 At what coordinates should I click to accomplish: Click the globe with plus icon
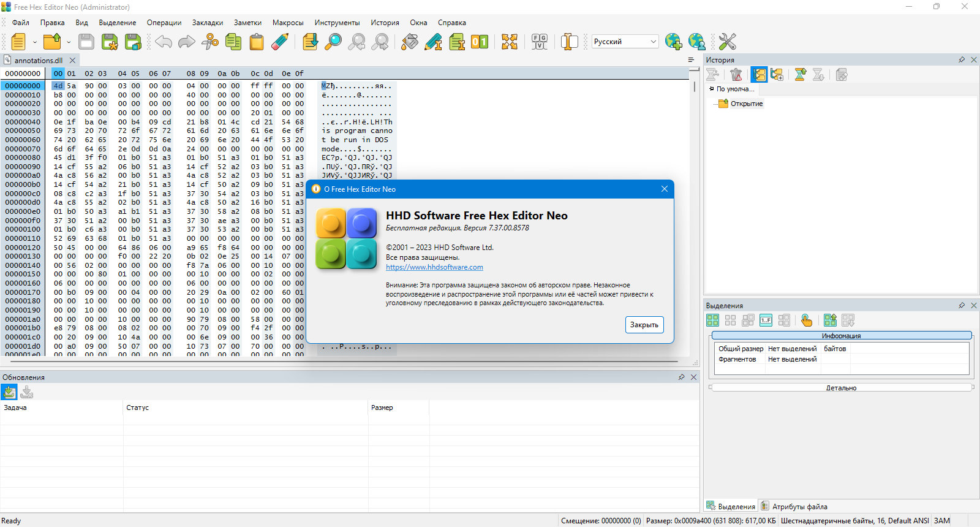(673, 42)
